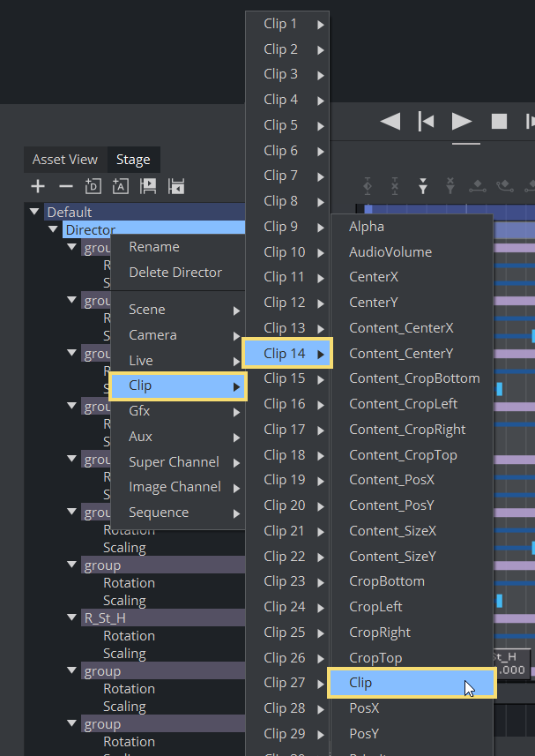Select Clip 20 from the clip list
The width and height of the screenshot is (535, 756).
[x=285, y=505]
